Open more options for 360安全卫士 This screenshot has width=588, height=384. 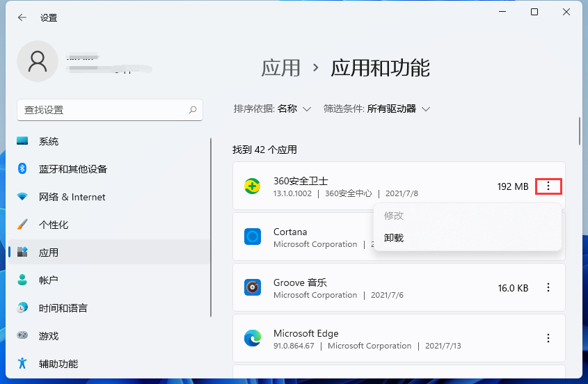(548, 186)
